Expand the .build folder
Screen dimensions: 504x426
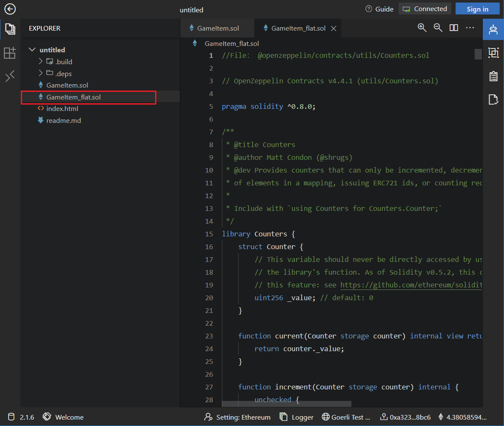pyautogui.click(x=41, y=62)
